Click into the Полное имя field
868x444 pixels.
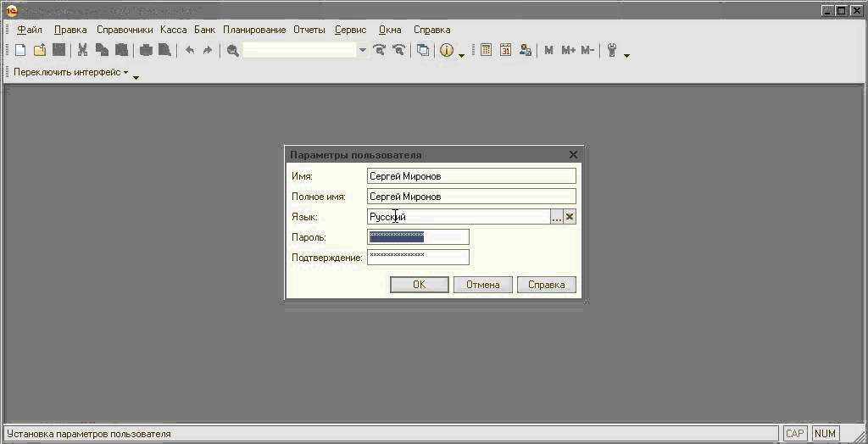coord(471,197)
